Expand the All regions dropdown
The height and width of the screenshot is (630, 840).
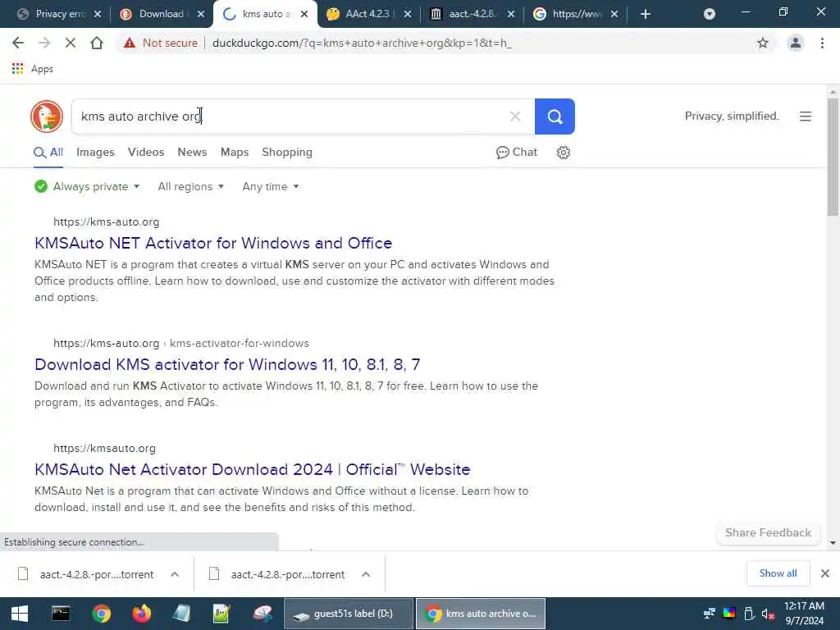[190, 186]
